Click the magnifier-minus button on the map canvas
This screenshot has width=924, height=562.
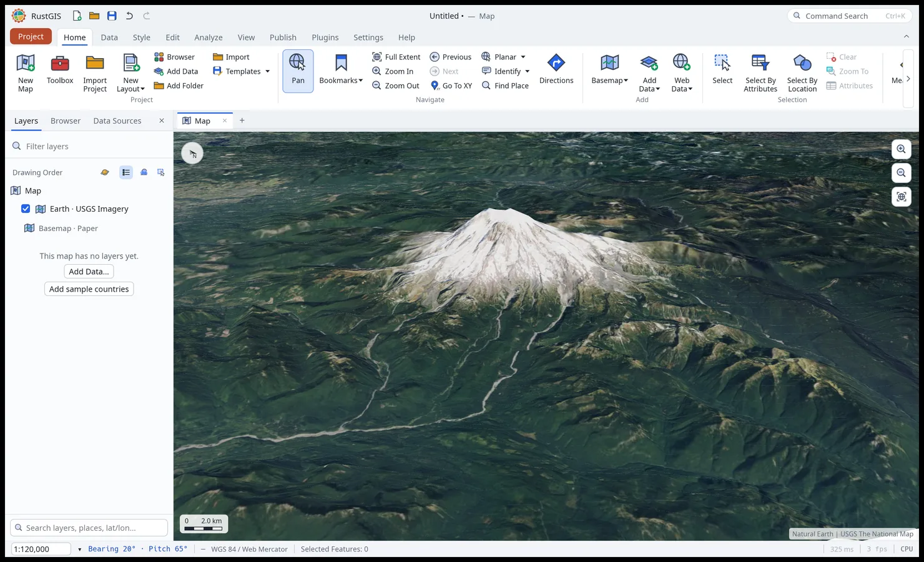[x=901, y=173]
